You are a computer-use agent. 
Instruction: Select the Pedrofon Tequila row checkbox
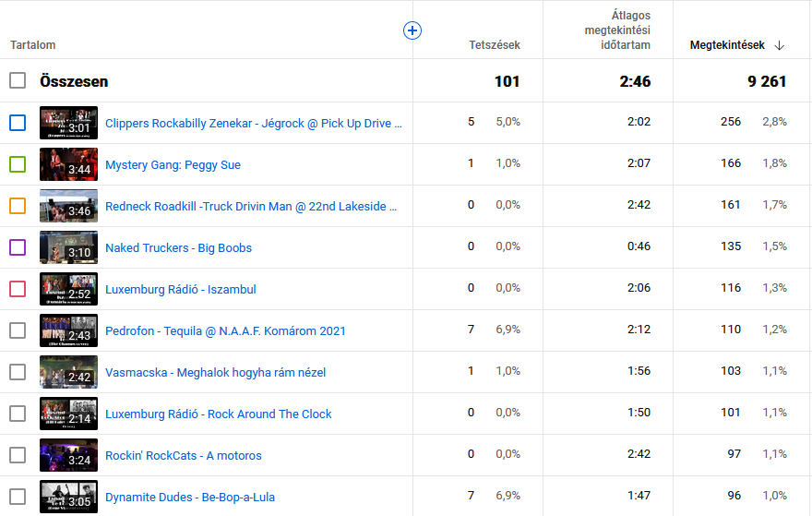pos(18,330)
